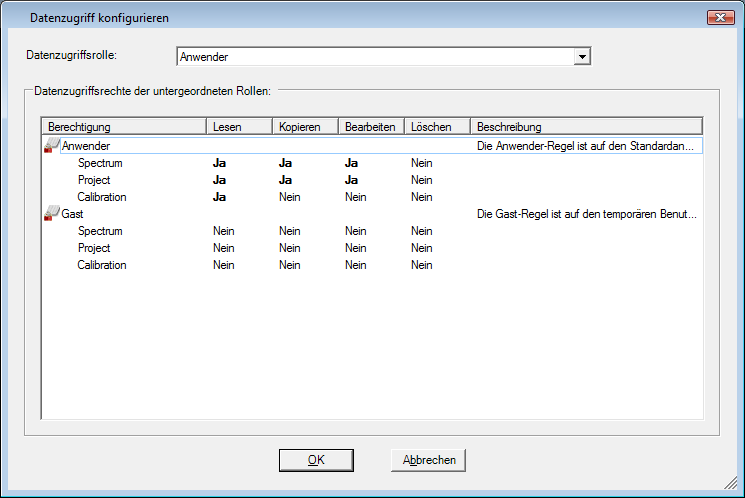The image size is (745, 498).
Task: Toggle Lesen permission for Anwender Spectrum
Action: [x=220, y=163]
